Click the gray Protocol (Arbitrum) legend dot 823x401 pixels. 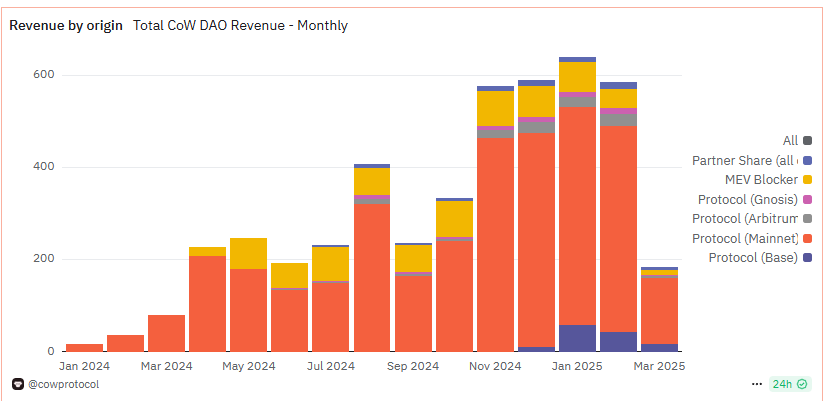pos(807,219)
